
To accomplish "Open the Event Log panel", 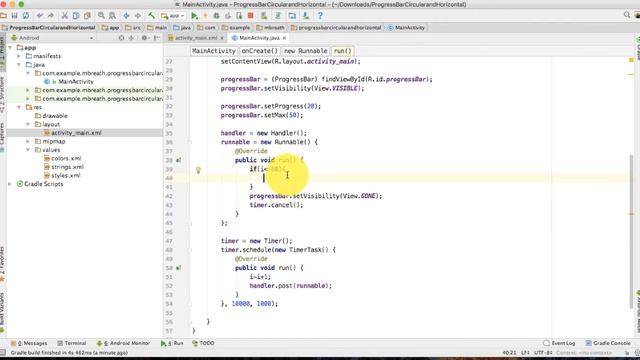I will point(559,344).
